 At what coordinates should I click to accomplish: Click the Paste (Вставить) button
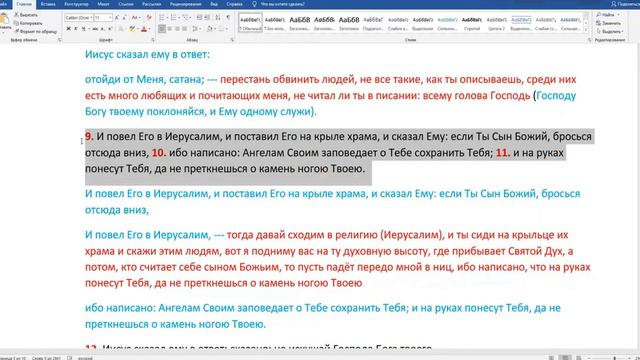tap(4, 24)
